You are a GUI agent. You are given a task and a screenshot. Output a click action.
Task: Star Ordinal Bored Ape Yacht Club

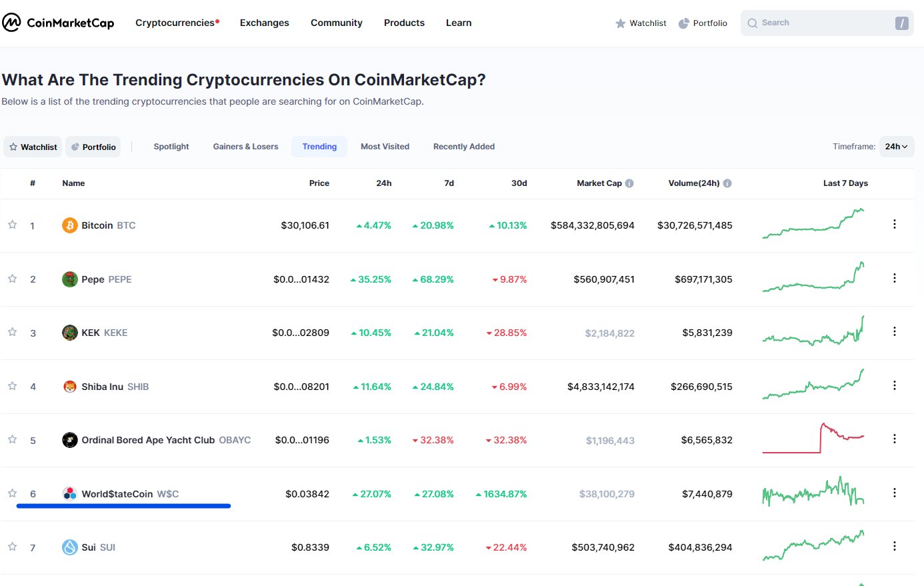(12, 439)
